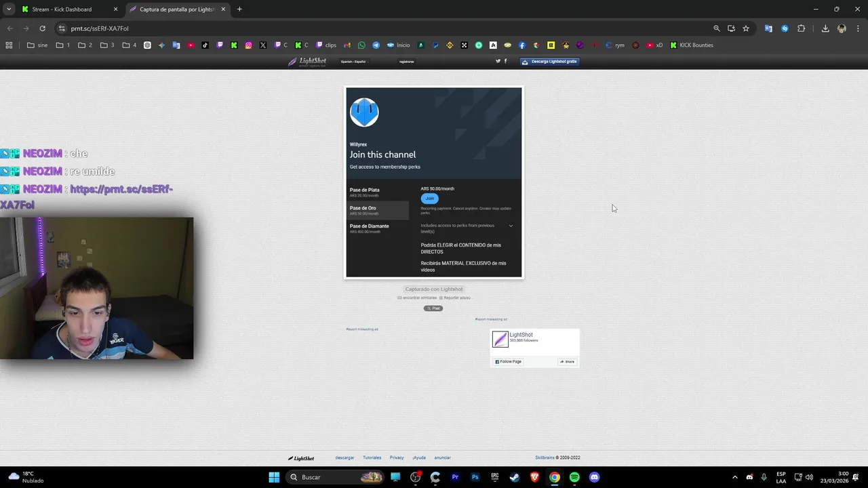Click the blue Join button
This screenshot has height=488, width=868.
coord(429,199)
